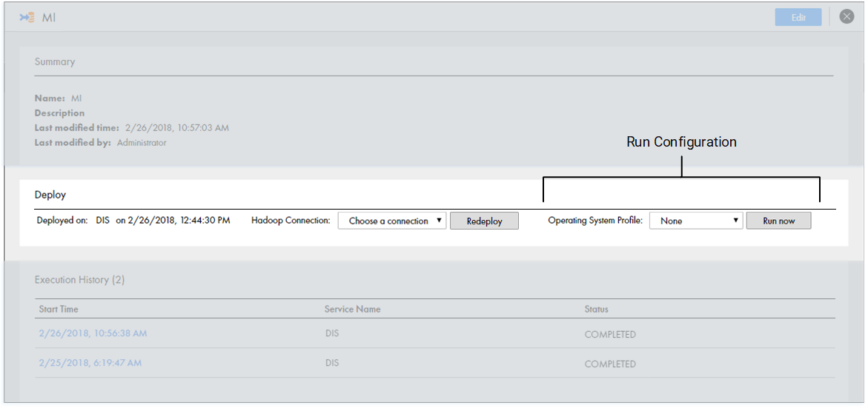This screenshot has height=408, width=868.
Task: Click the Description label
Action: pos(60,113)
